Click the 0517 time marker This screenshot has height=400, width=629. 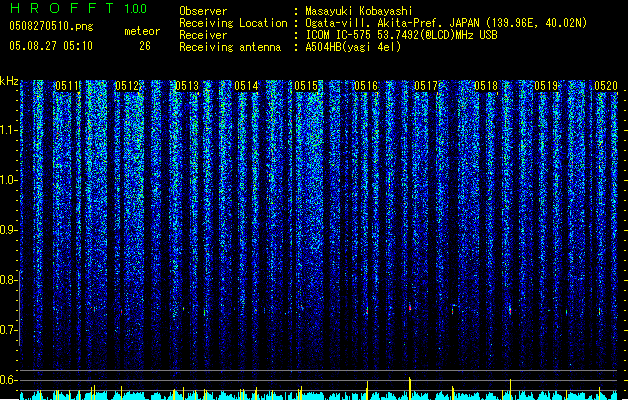pyautogui.click(x=426, y=86)
